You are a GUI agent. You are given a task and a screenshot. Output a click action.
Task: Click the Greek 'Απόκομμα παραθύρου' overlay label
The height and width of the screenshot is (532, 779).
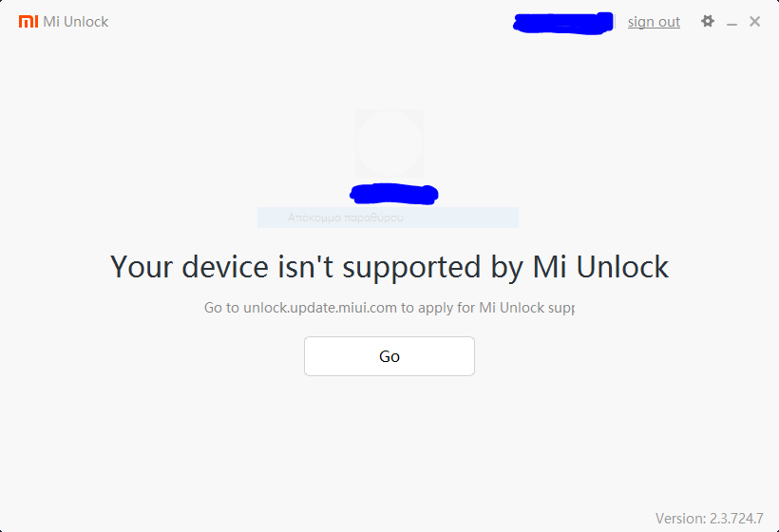[346, 218]
